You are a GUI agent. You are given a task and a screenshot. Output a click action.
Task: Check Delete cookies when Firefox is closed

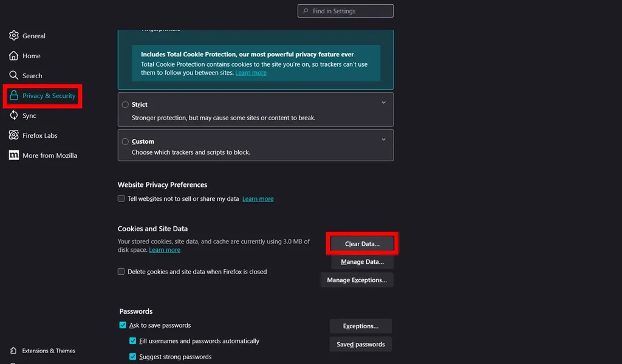(x=121, y=272)
